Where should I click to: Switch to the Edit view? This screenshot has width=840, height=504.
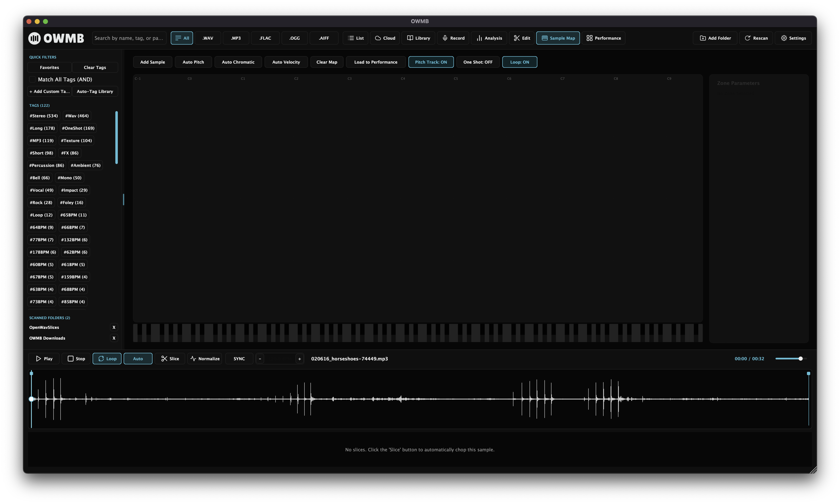pos(522,38)
